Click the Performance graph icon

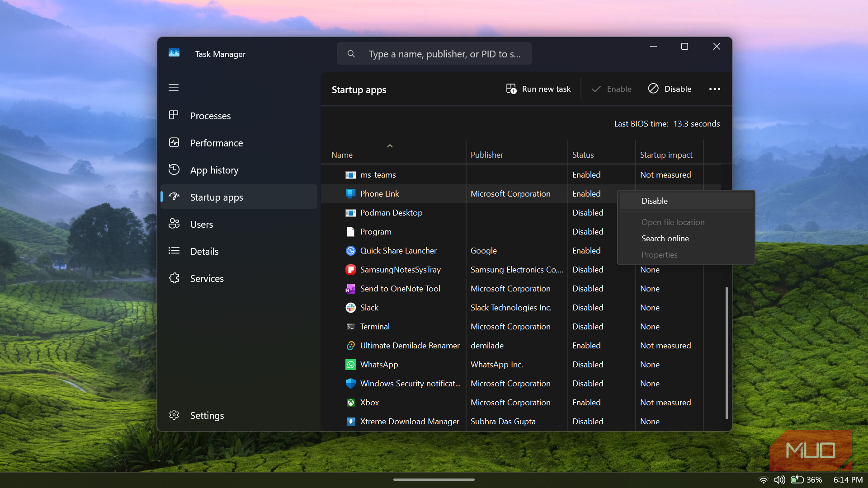tap(174, 142)
